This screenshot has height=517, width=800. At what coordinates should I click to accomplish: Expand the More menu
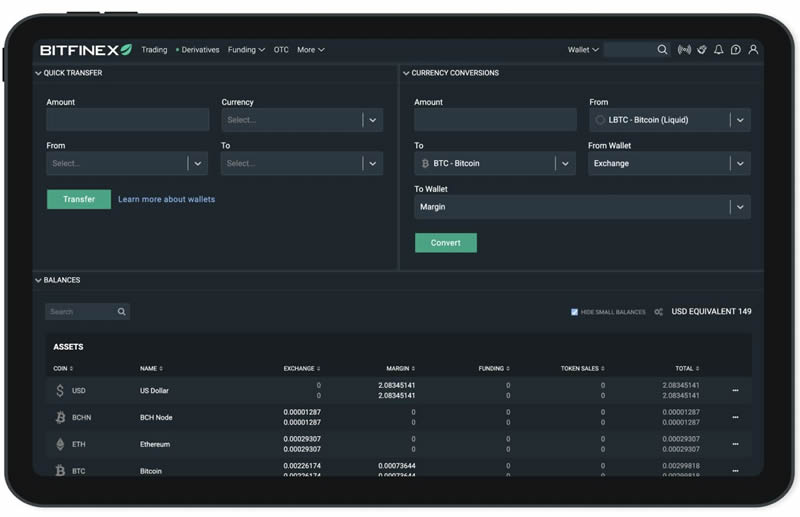[x=311, y=50]
